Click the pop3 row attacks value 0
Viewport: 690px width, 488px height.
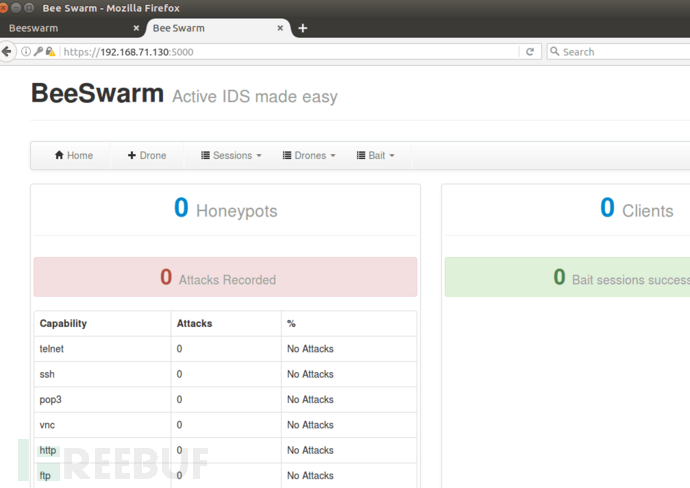coord(180,400)
